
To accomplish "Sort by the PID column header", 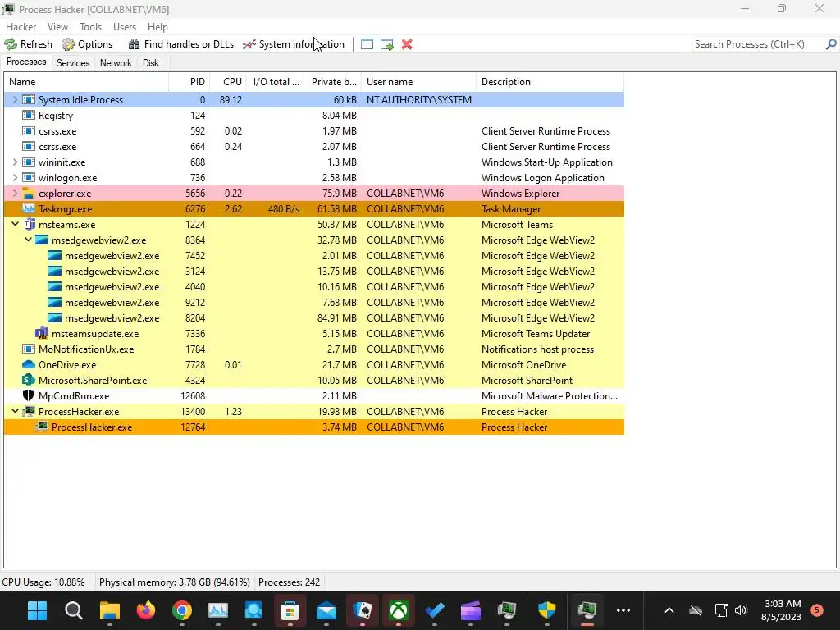I will pos(189,82).
